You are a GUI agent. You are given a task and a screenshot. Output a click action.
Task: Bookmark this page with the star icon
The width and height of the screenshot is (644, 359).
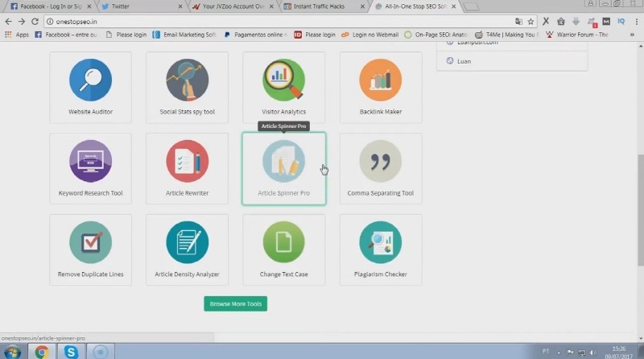tap(530, 22)
